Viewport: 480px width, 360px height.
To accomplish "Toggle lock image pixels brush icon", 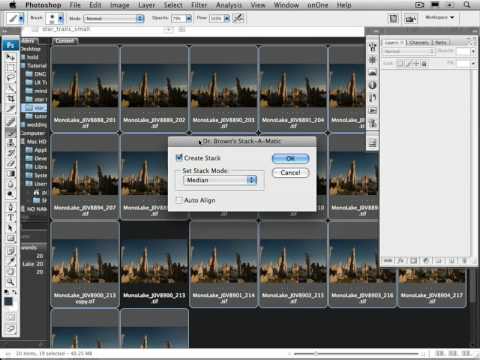I will point(408,63).
